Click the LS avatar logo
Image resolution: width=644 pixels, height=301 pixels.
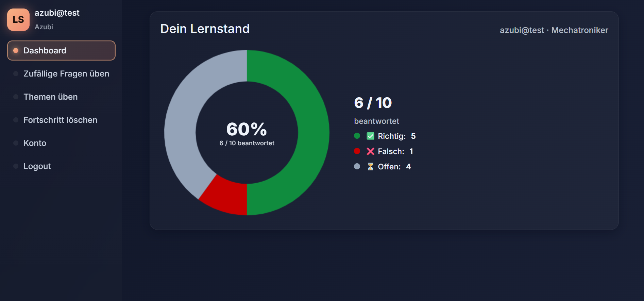pyautogui.click(x=18, y=20)
